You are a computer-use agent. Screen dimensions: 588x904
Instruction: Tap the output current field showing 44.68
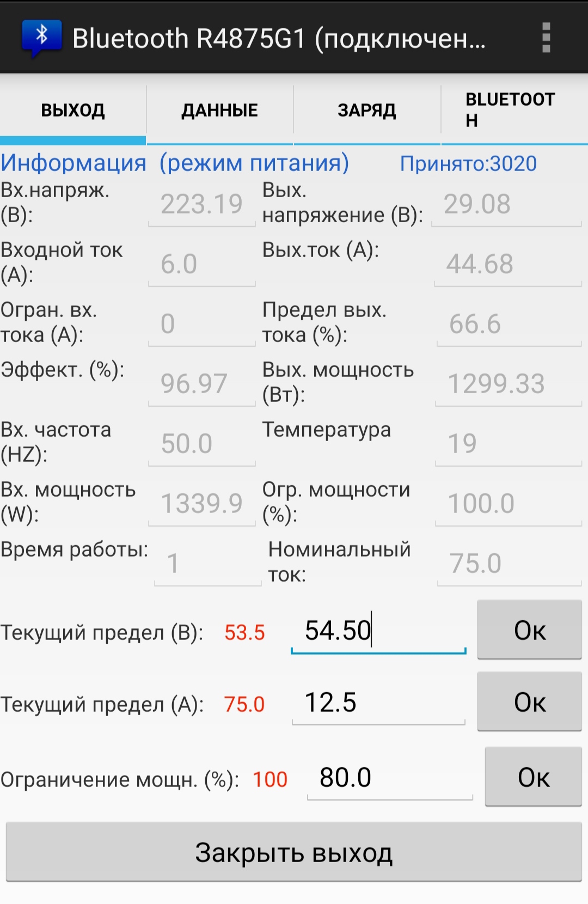click(508, 264)
